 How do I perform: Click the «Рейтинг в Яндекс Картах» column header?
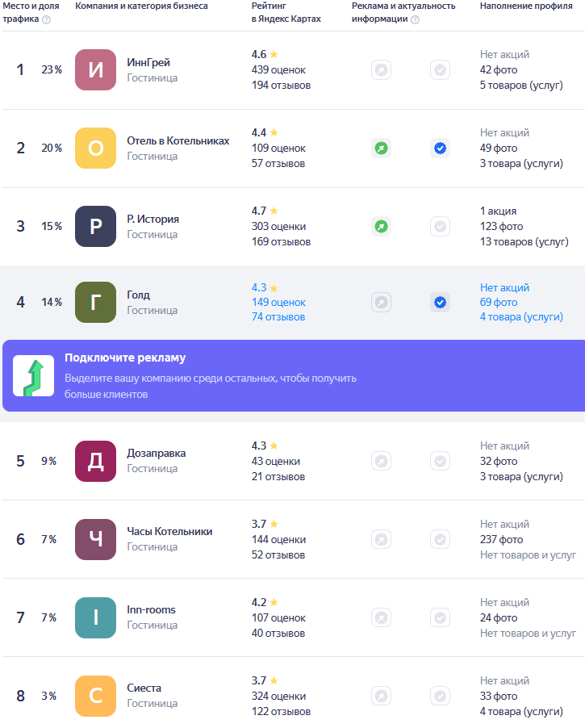coord(286,12)
